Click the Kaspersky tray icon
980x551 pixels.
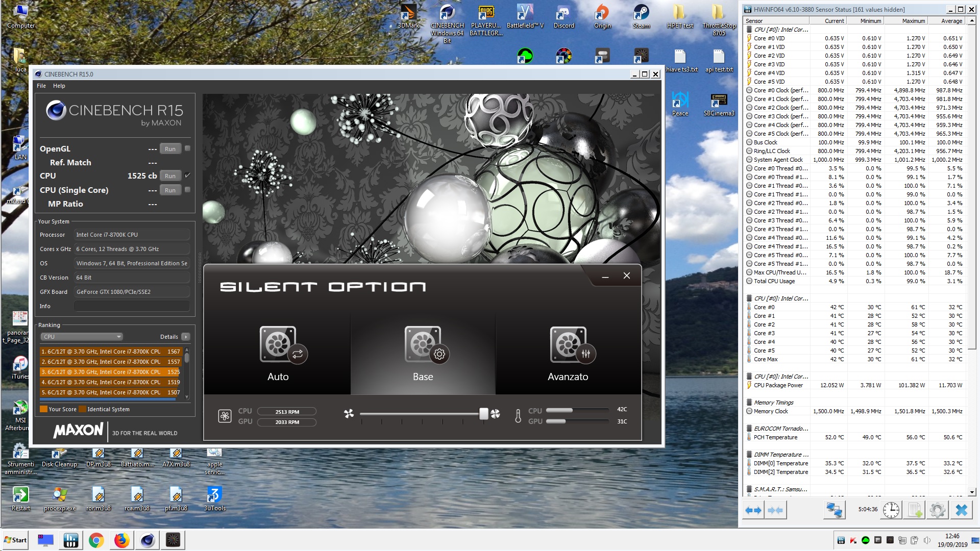click(x=853, y=540)
